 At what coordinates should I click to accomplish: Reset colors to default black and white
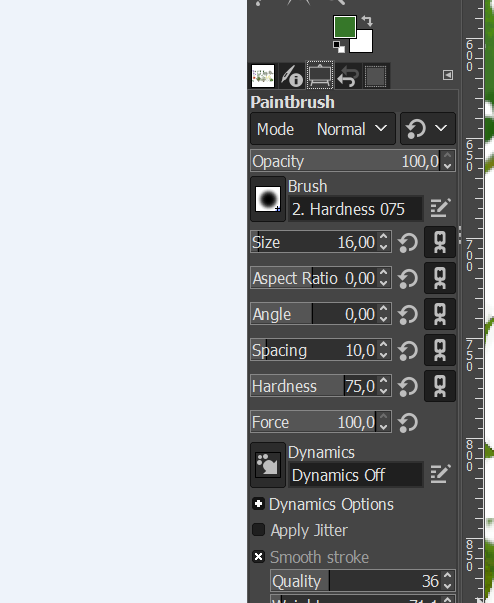tap(339, 47)
